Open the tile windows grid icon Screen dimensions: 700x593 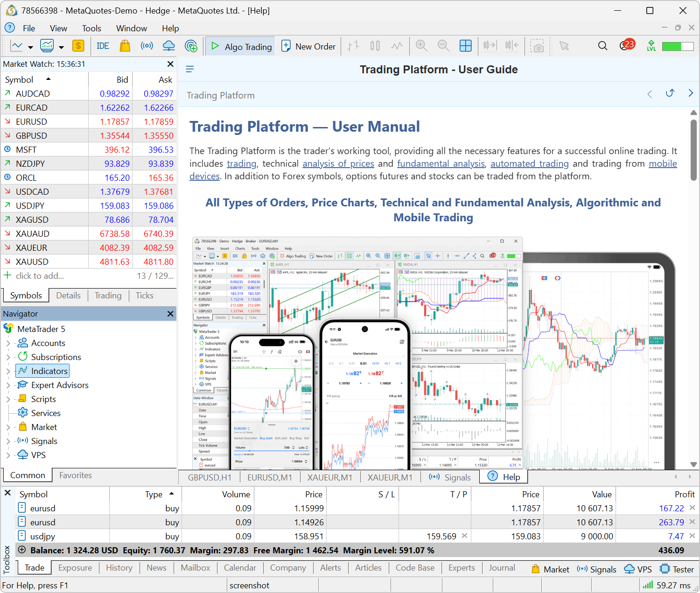[465, 46]
